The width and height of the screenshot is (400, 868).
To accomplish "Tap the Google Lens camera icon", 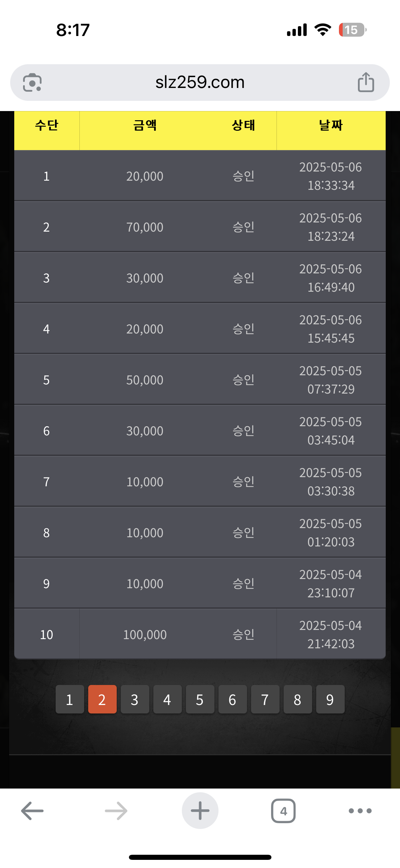I will click(32, 83).
